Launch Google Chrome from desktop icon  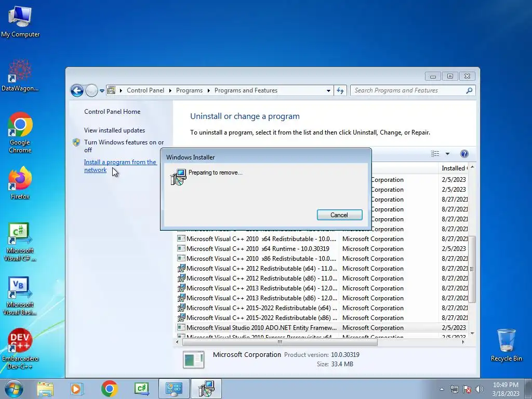(x=20, y=132)
